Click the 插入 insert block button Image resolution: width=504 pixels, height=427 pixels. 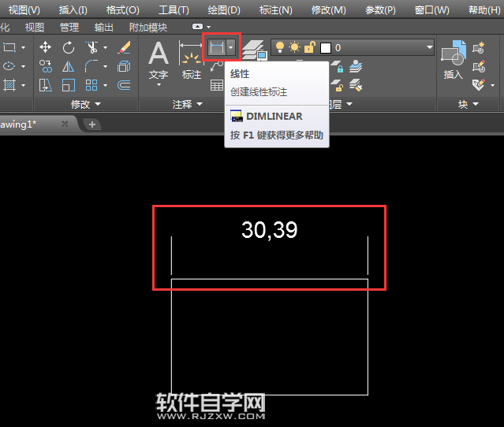pos(454,61)
